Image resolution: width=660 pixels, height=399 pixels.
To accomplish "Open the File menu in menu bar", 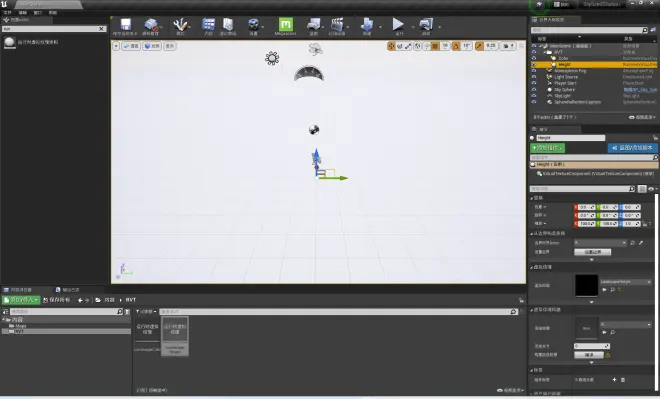I will click(x=8, y=13).
